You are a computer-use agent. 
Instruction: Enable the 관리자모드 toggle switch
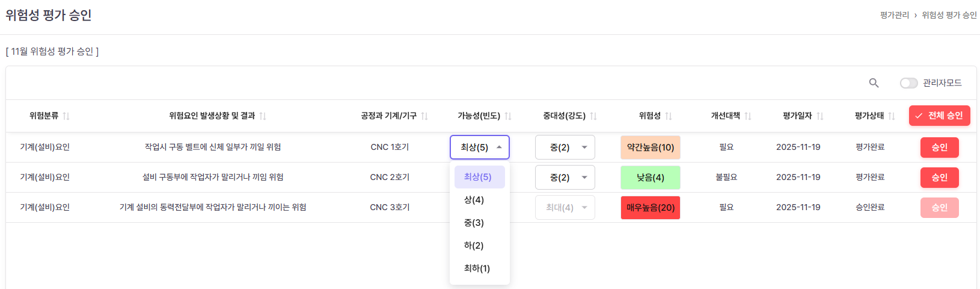tap(908, 83)
